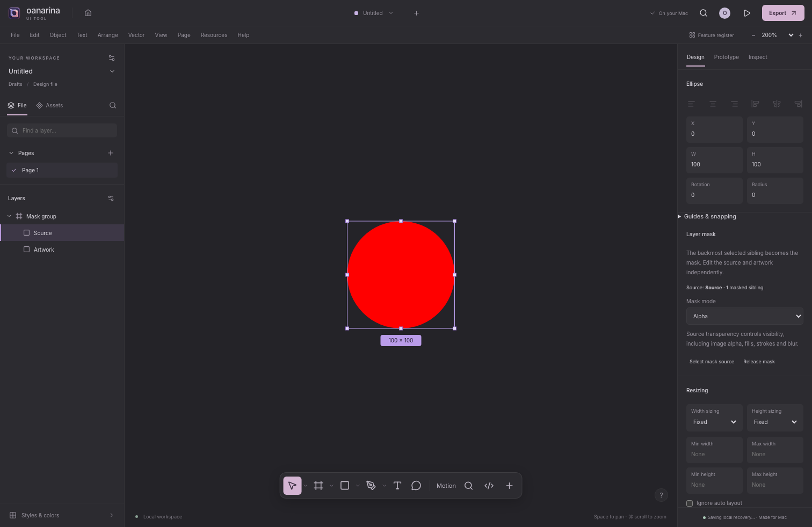The image size is (812, 527).
Task: Click the layer search icon beside Assets
Action: click(113, 105)
